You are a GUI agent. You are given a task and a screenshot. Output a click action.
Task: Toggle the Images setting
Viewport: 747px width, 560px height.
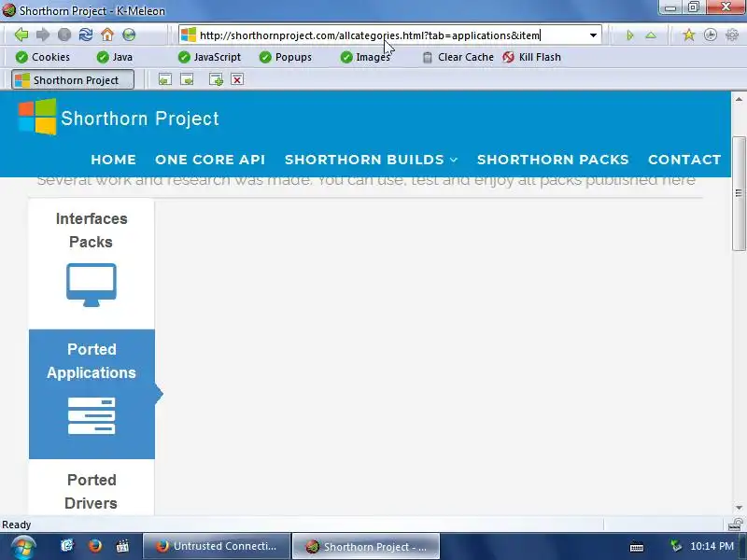[x=365, y=57]
